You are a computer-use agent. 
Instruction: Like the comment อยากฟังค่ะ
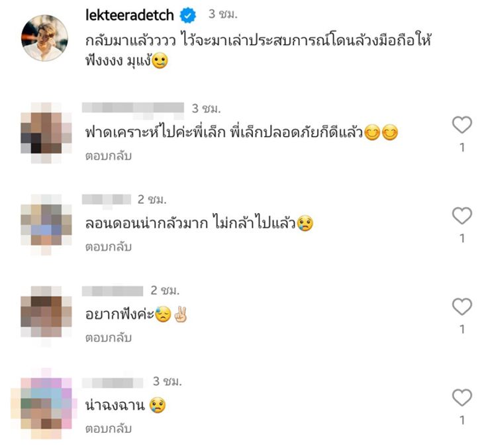(x=461, y=306)
